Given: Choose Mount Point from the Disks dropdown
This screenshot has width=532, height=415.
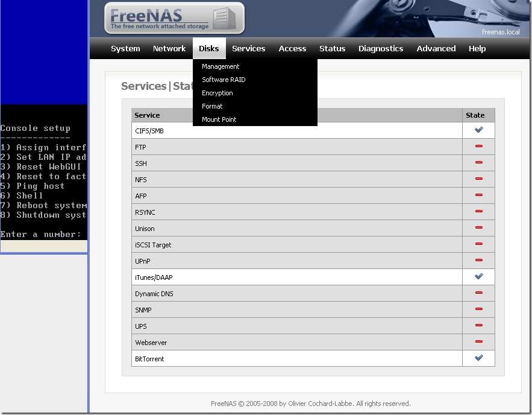Looking at the screenshot, I should (219, 119).
